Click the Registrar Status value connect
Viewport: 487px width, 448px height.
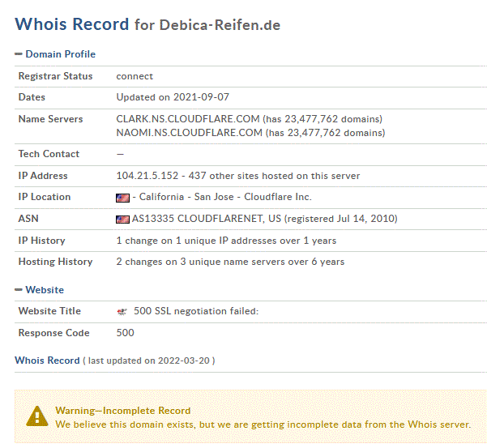[135, 76]
